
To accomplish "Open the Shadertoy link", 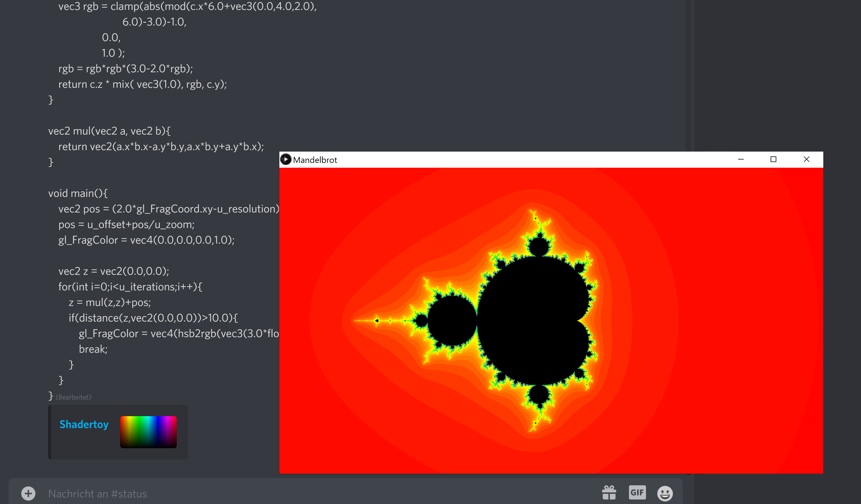I will (x=84, y=424).
